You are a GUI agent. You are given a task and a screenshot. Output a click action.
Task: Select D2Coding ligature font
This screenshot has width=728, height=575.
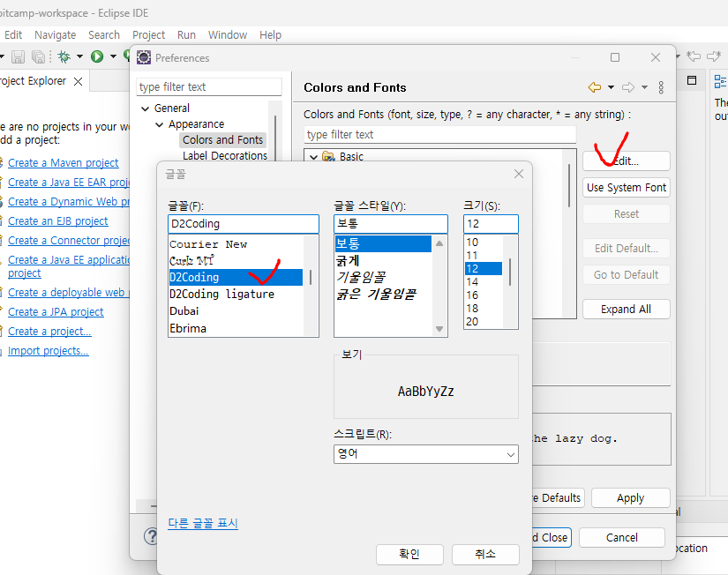point(236,295)
